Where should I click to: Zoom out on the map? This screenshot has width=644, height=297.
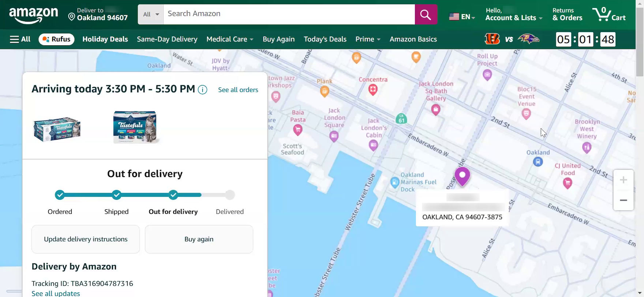pyautogui.click(x=624, y=200)
